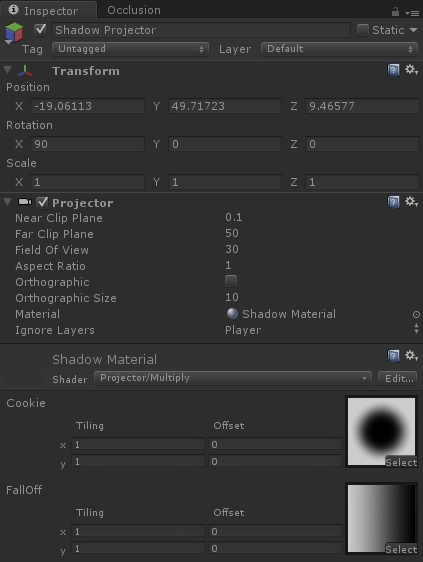
Task: Open Transform component gear settings
Action: pos(412,70)
